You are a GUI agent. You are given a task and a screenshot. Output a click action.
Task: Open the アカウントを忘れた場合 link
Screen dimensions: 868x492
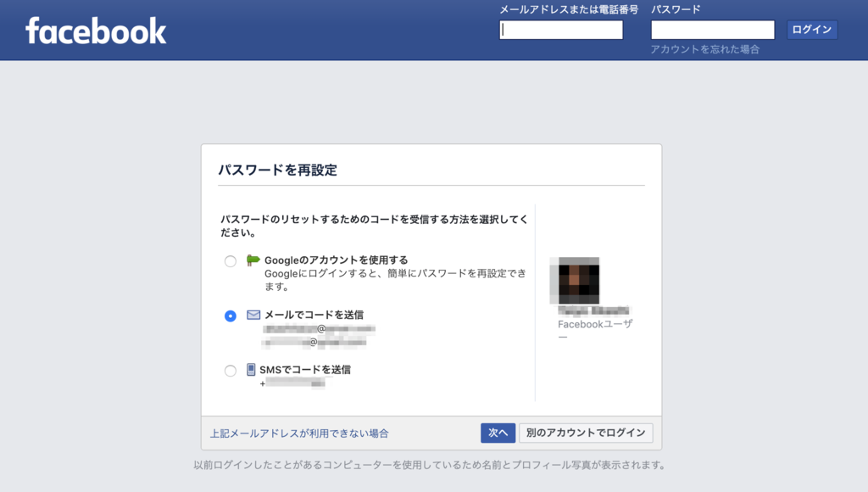[704, 49]
